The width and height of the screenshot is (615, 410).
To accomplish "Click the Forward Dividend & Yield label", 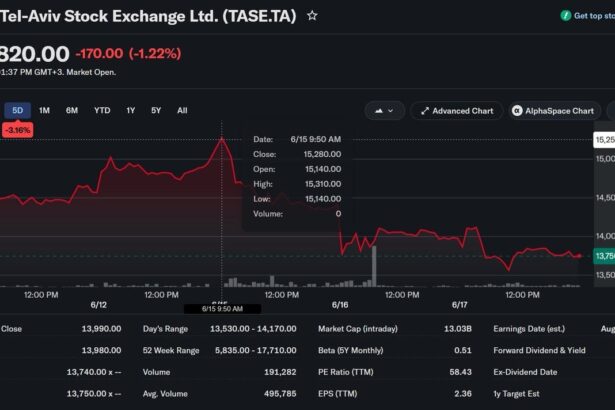I will [x=539, y=350].
